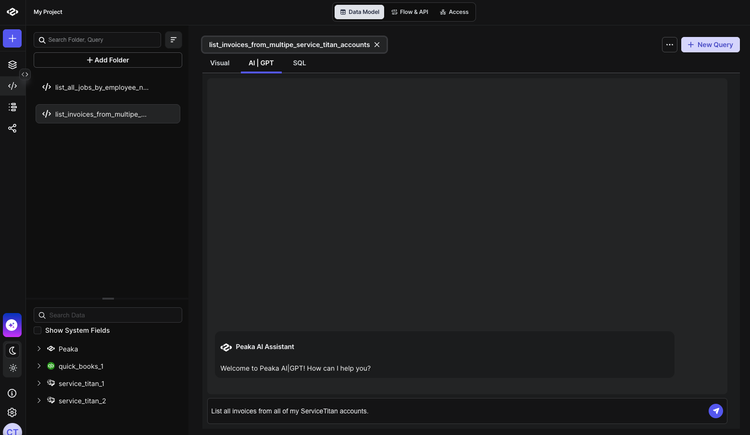The image size is (750, 435).
Task: Click the magnifier icon in Search Folder, Query
Action: [42, 40]
